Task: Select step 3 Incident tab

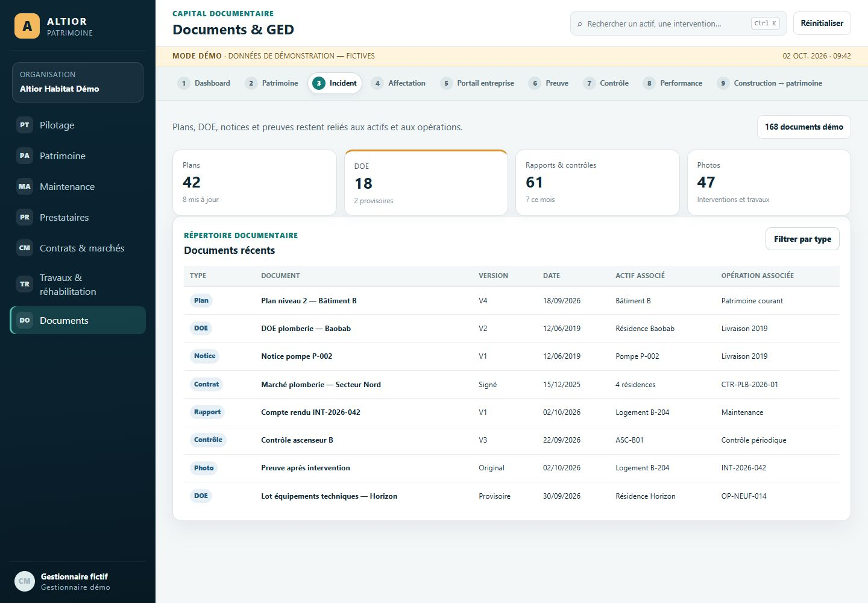Action: tap(335, 83)
